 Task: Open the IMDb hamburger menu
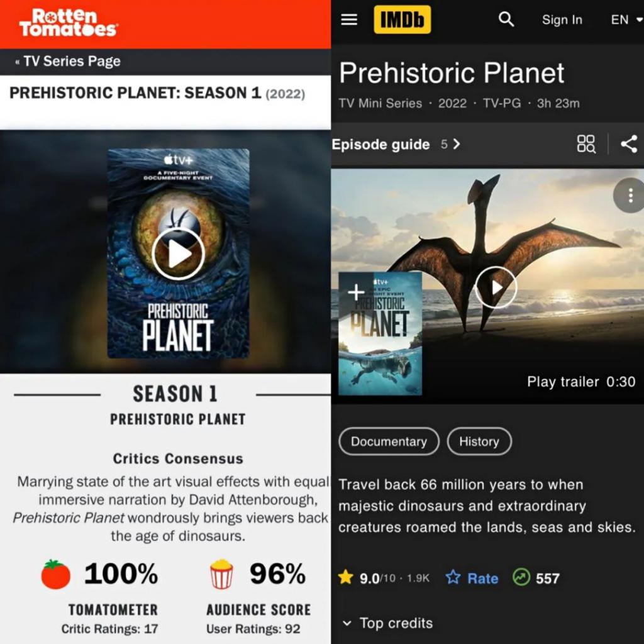[348, 19]
